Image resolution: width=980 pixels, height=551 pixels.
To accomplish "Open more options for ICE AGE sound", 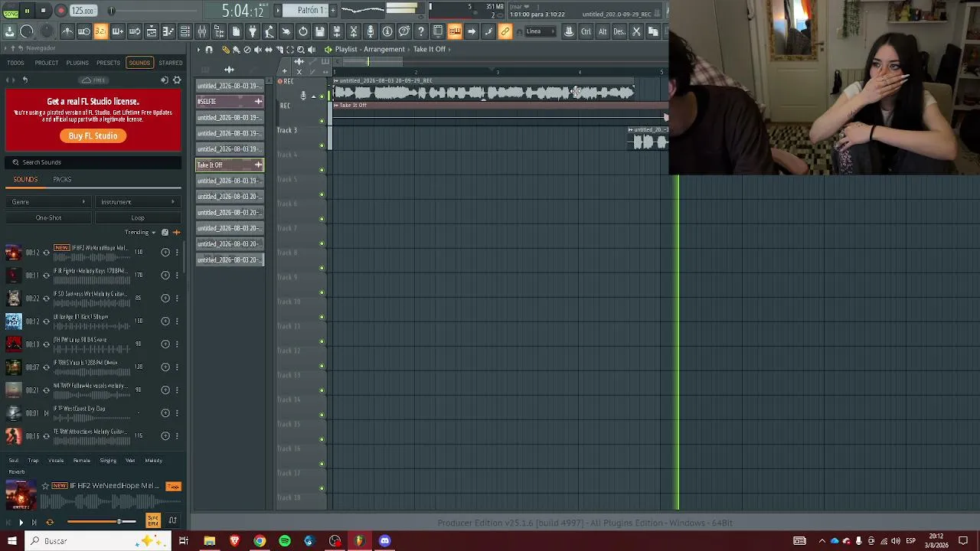I will tap(177, 321).
